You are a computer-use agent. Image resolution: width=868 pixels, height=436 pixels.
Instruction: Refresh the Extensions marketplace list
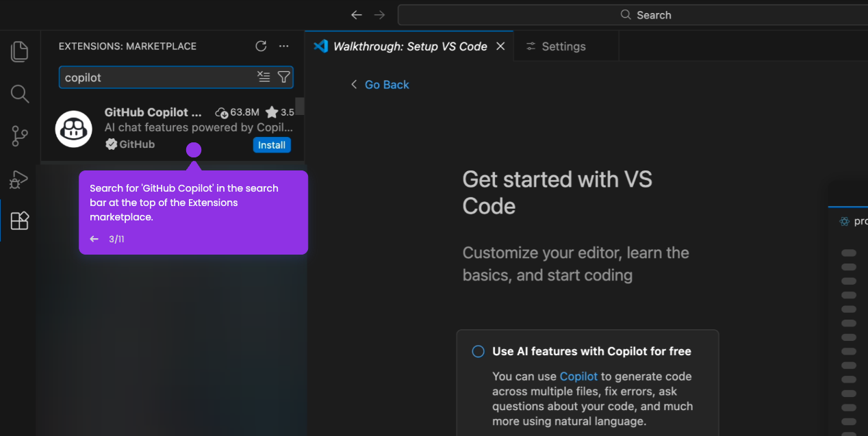click(x=261, y=47)
